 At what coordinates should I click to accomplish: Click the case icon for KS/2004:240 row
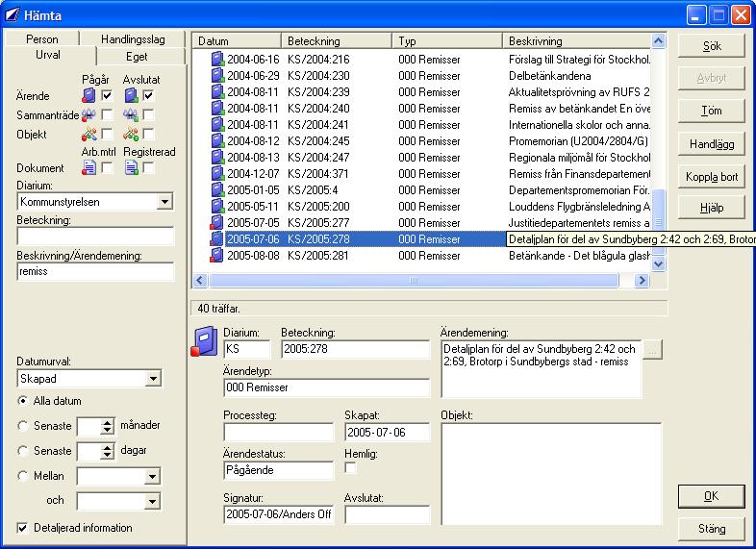[x=217, y=108]
